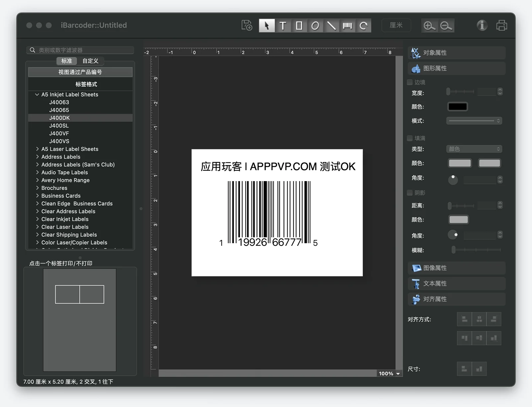Select the Ellipse tool

(x=315, y=26)
